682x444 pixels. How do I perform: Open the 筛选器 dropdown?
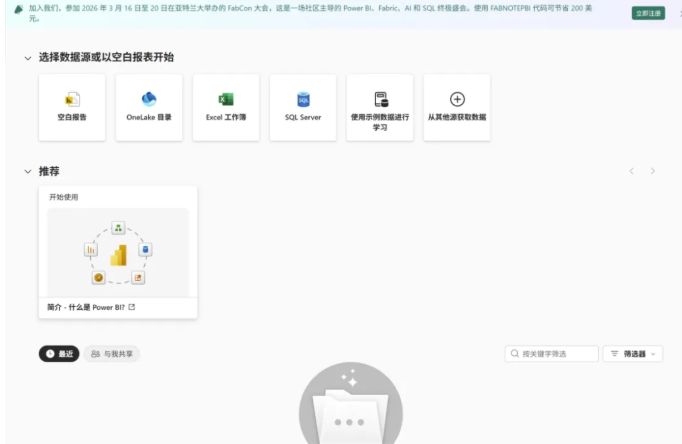[633, 354]
